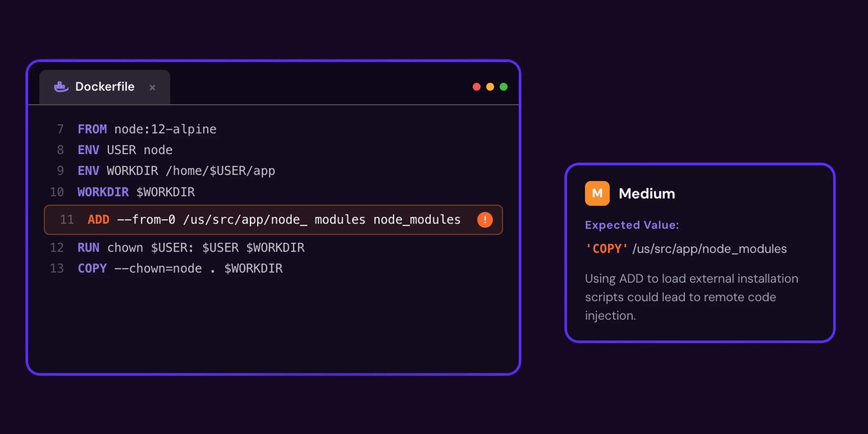
Task: Click the /us/src/app/node_modules path in the card
Action: (x=709, y=249)
